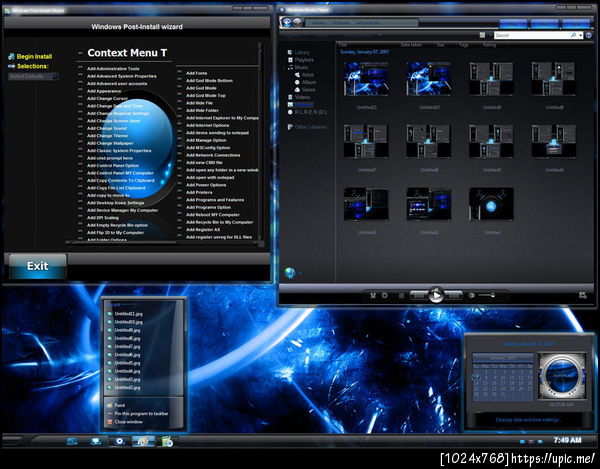The width and height of the screenshot is (600, 469).
Task: Go forward in Windows Media Player
Action: (x=297, y=22)
